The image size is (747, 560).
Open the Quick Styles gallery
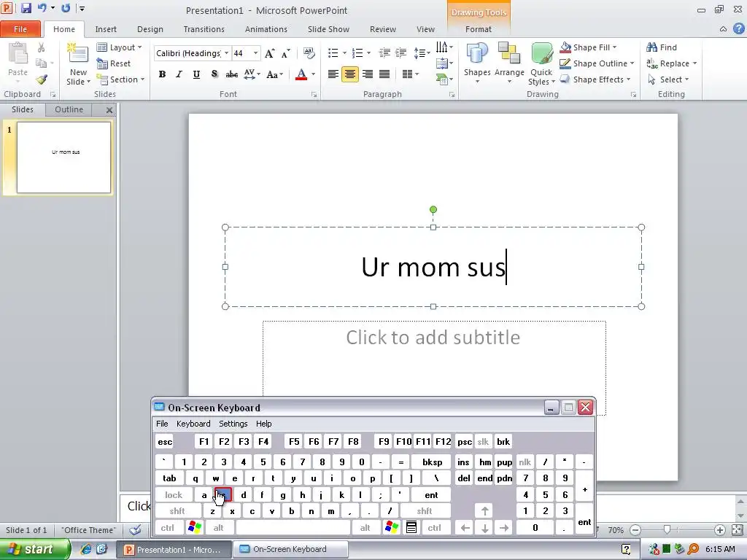click(541, 63)
